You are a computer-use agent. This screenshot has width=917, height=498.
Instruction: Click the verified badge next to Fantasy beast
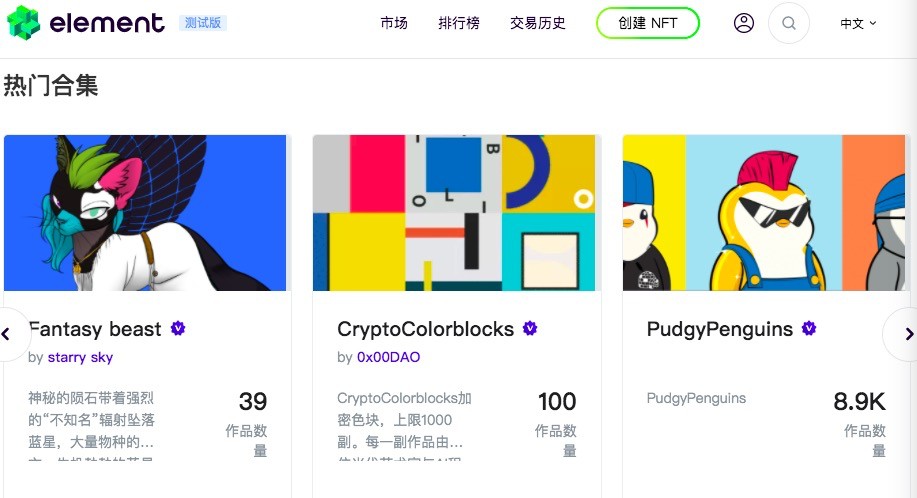point(178,328)
